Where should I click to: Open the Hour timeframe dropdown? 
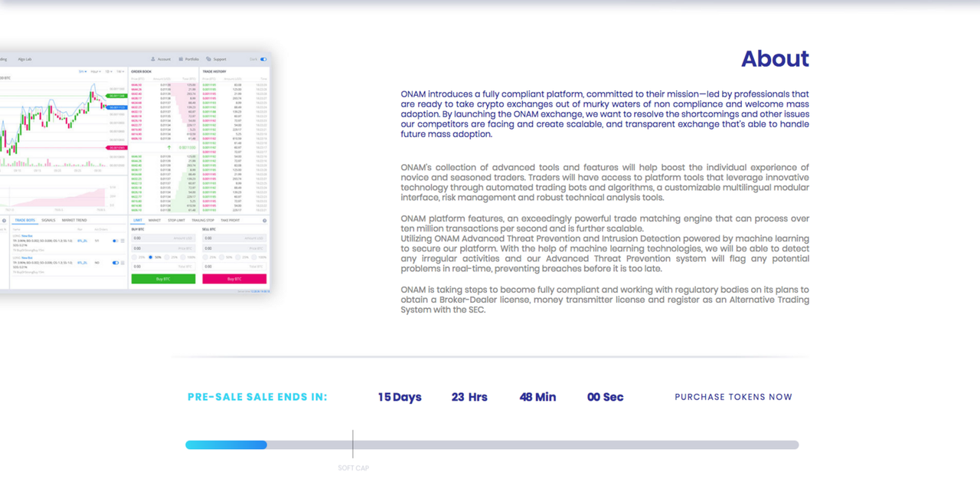pos(96,71)
